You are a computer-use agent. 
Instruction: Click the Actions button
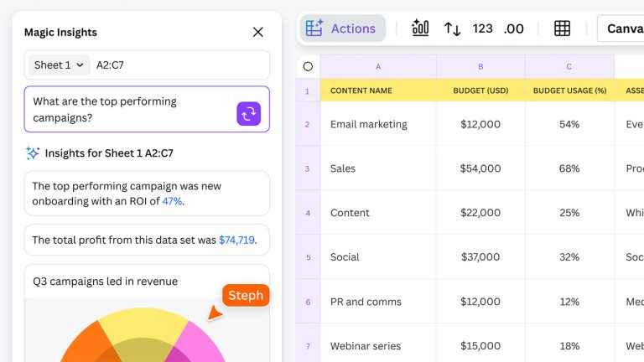342,28
